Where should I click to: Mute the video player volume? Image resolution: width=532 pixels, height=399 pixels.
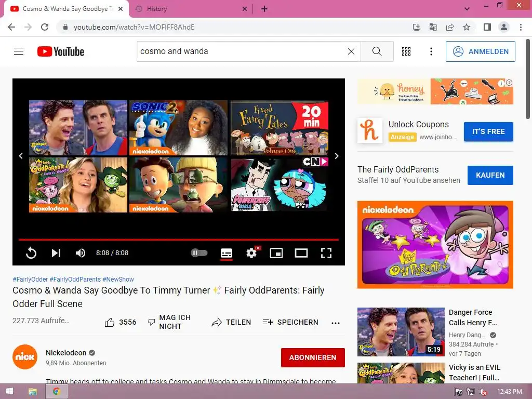(x=81, y=253)
